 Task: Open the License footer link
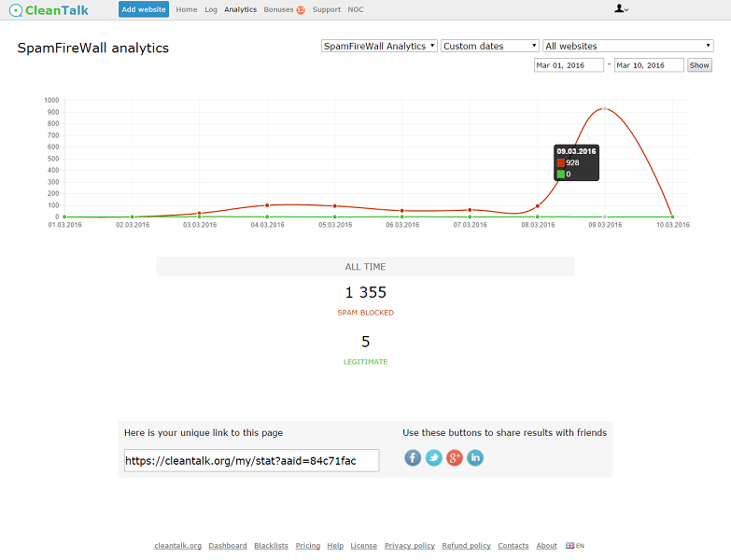(364, 546)
